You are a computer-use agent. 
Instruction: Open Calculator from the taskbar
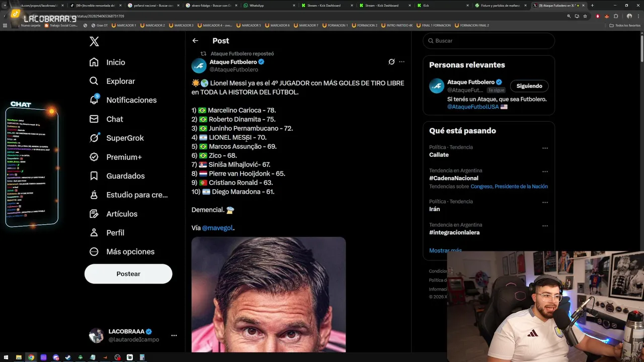(142, 357)
